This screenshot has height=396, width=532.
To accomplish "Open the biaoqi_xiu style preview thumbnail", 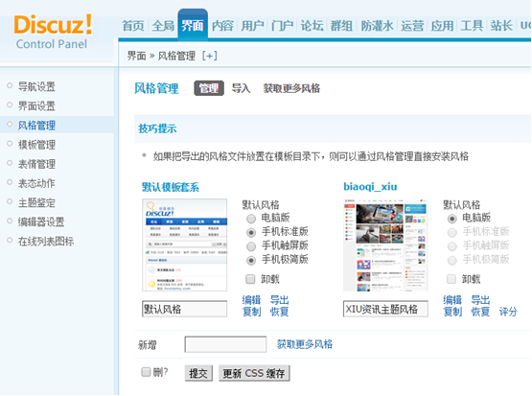I will click(x=385, y=245).
